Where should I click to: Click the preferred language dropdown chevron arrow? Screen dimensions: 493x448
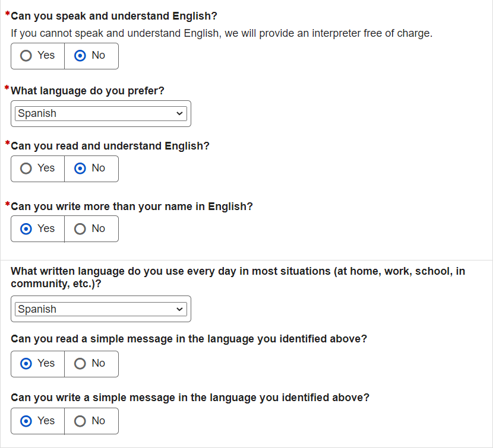pyautogui.click(x=180, y=113)
